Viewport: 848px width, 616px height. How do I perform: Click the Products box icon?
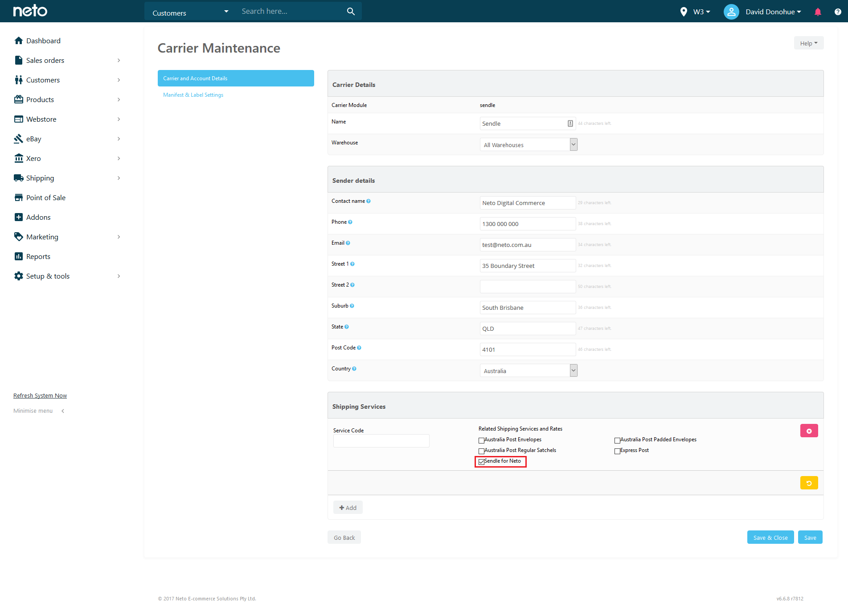click(19, 99)
